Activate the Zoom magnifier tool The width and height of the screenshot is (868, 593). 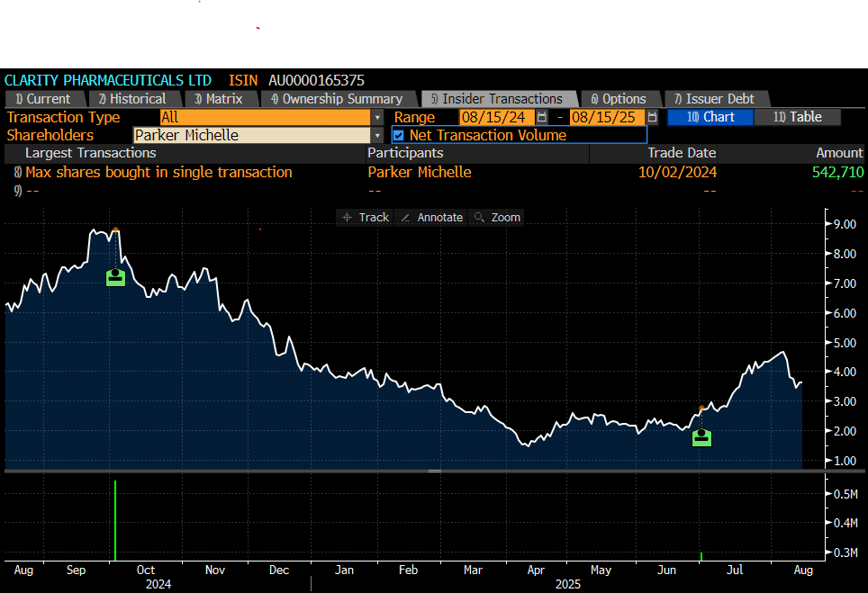[497, 218]
